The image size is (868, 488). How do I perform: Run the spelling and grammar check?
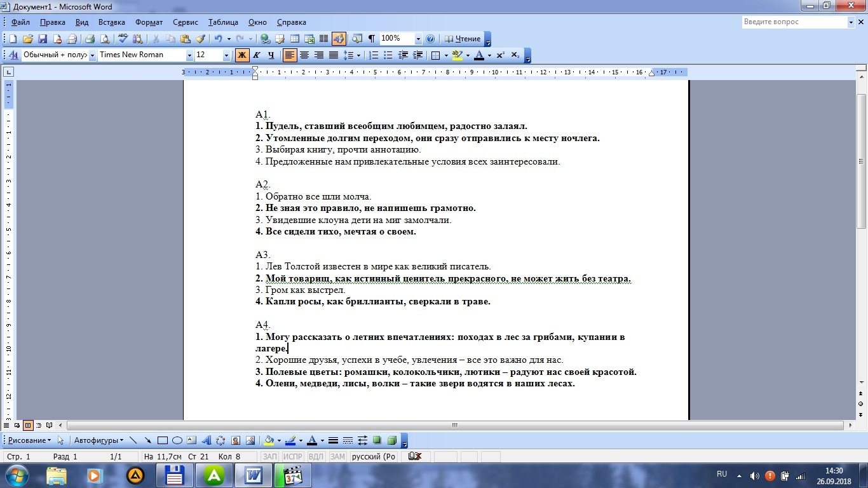coord(122,39)
